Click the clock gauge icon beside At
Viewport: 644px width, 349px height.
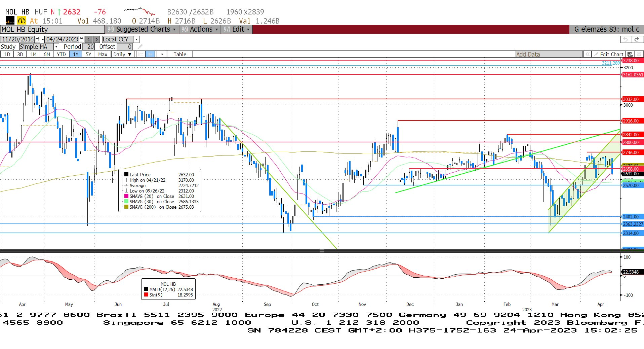[22, 21]
